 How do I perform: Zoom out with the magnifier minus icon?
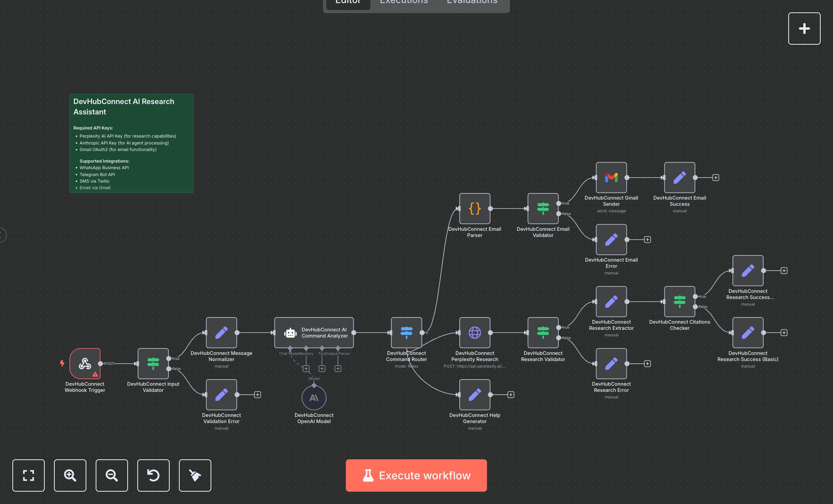click(112, 475)
